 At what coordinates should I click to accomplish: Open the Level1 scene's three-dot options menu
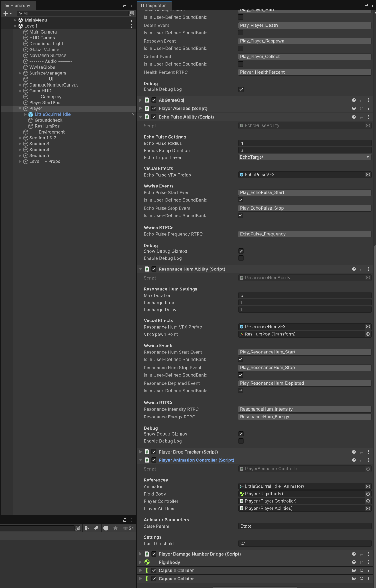pyautogui.click(x=131, y=26)
